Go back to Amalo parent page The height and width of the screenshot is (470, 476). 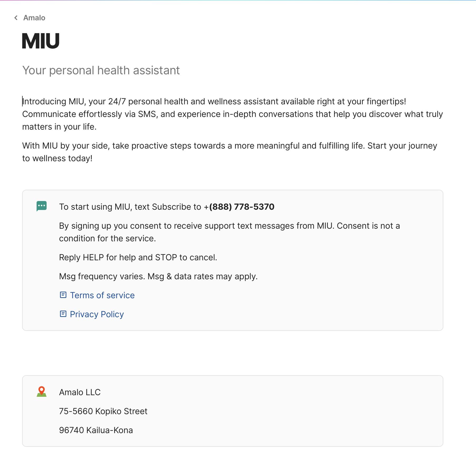pos(34,18)
